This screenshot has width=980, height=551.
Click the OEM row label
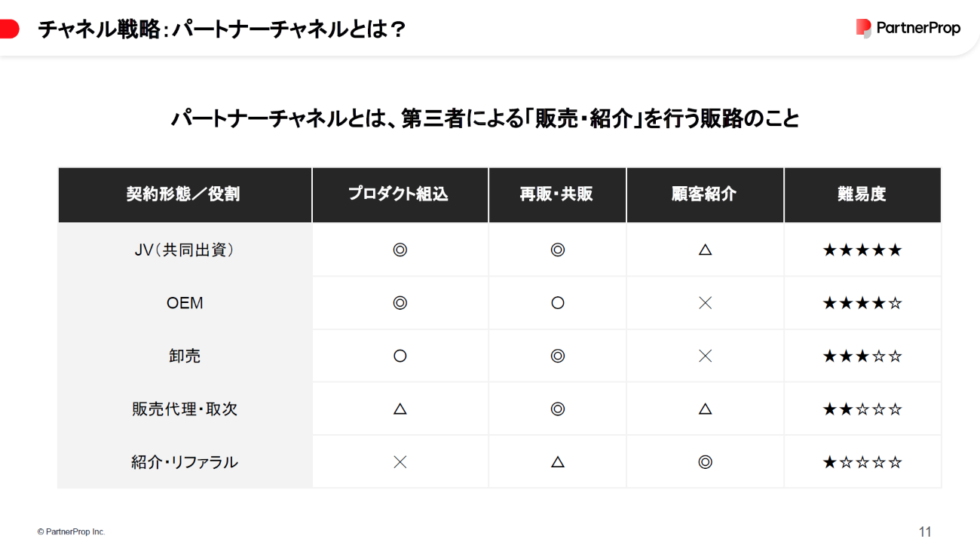[185, 303]
